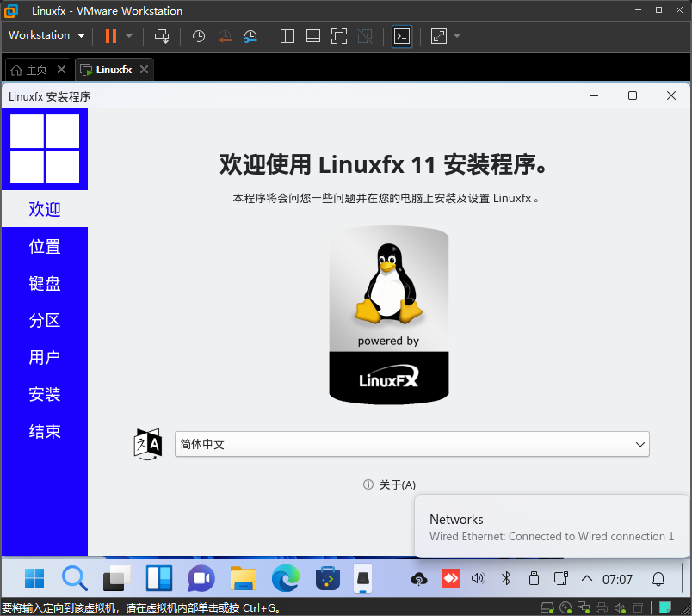Click the revert snapshot toolbar icon
This screenshot has width=692, height=616.
tap(226, 36)
